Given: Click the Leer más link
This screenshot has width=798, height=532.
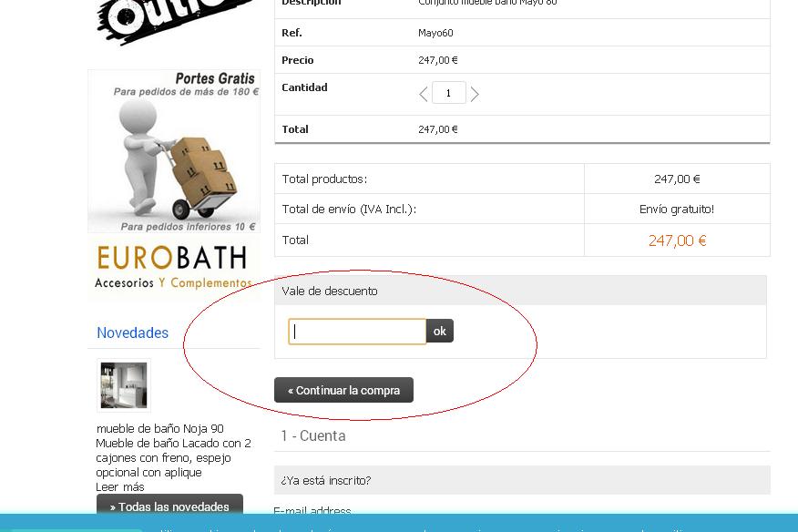Looking at the screenshot, I should click(x=120, y=487).
